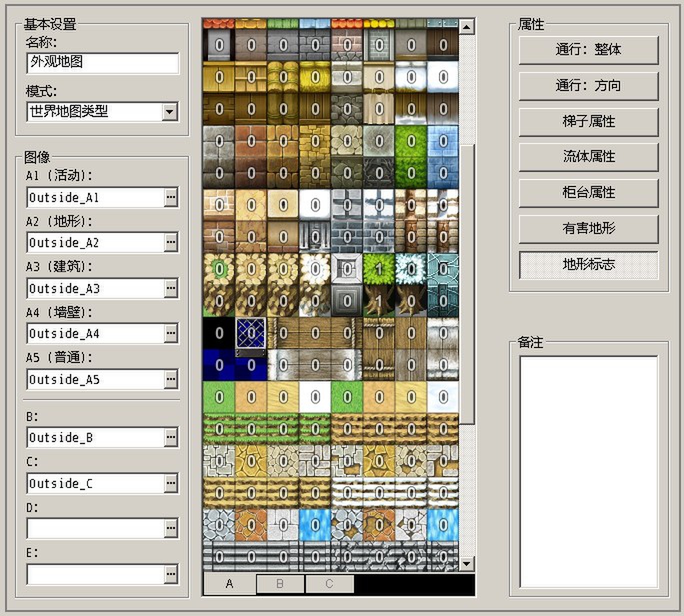Switch to tileset tab C
684x616 pixels.
(x=329, y=584)
